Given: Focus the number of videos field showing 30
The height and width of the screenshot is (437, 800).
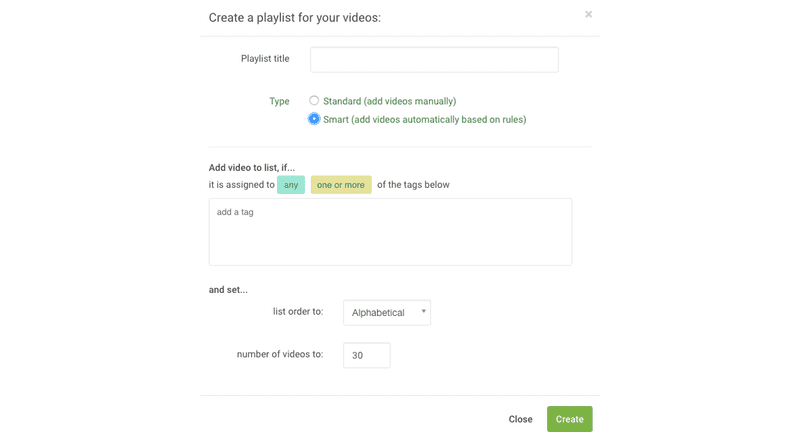Looking at the screenshot, I should (366, 355).
